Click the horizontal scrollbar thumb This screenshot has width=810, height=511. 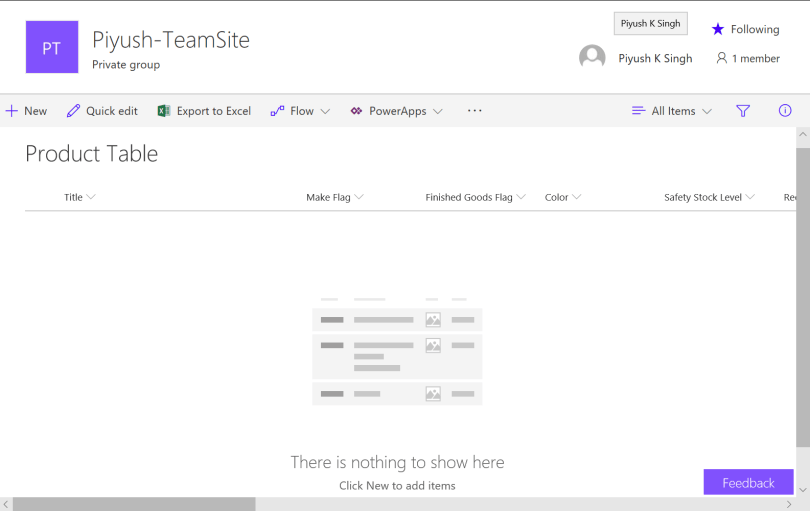134,504
